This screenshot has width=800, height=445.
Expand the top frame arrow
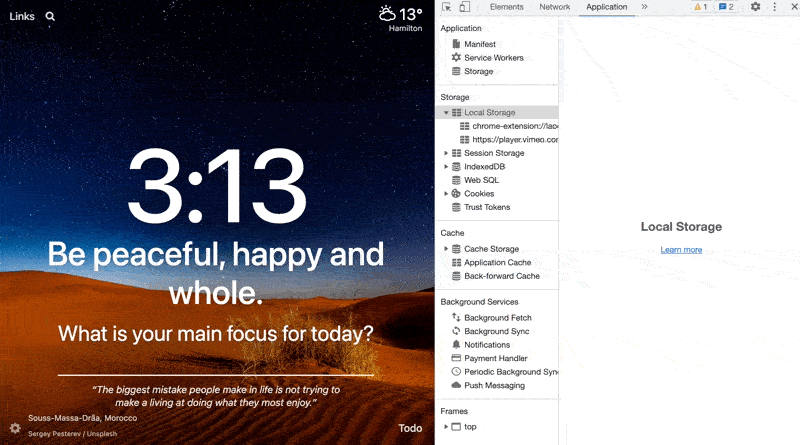[446, 427]
